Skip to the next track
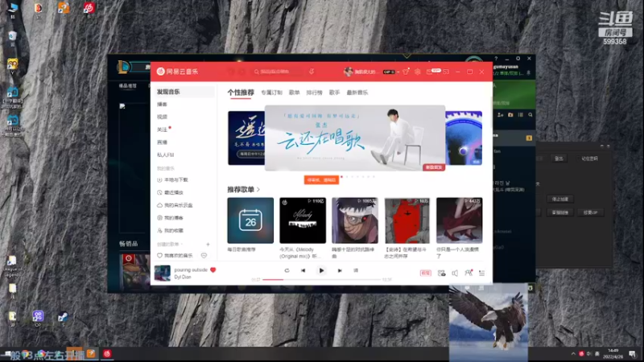The width and height of the screenshot is (644, 362). (x=340, y=270)
